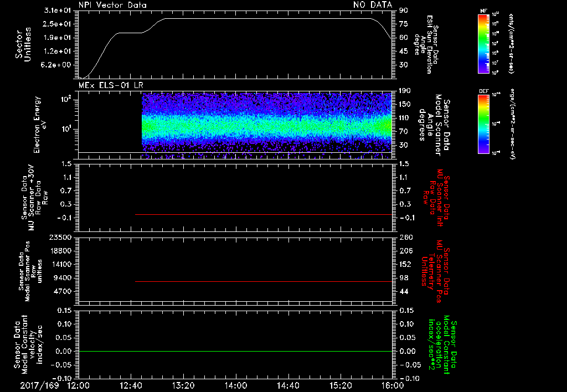Click the 4700 scanner position tick
567x392 pixels.
click(63, 291)
